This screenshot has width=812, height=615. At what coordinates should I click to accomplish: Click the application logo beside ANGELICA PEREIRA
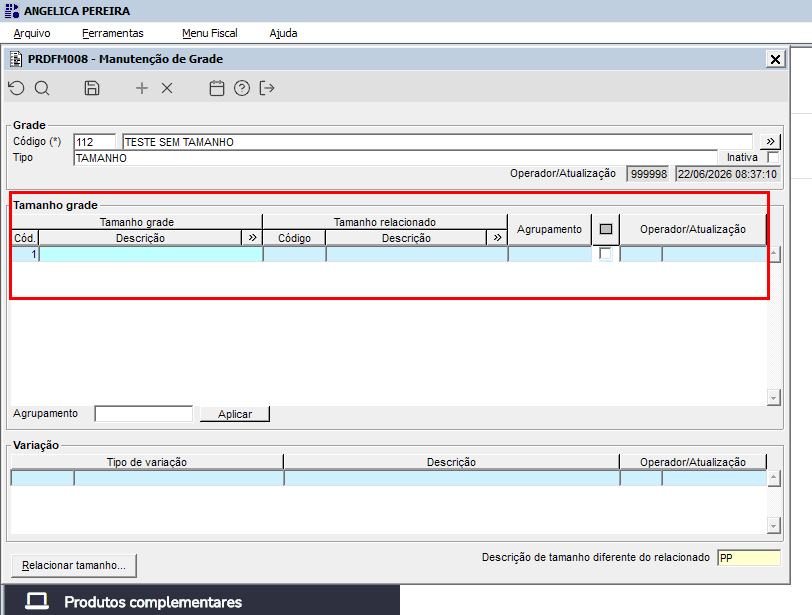point(11,11)
